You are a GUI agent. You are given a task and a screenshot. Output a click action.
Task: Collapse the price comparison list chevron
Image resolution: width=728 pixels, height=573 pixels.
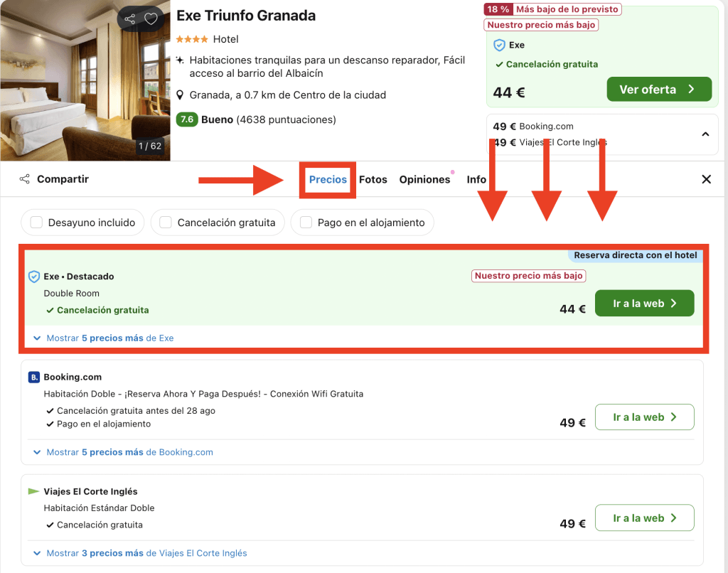tap(705, 134)
